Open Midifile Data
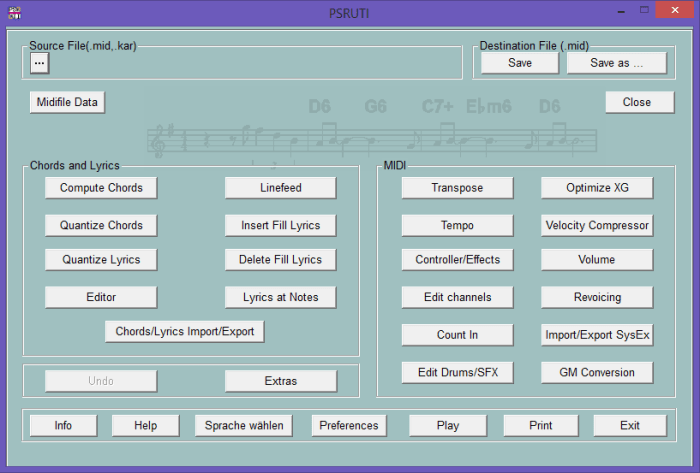The width and height of the screenshot is (700, 473). point(67,102)
